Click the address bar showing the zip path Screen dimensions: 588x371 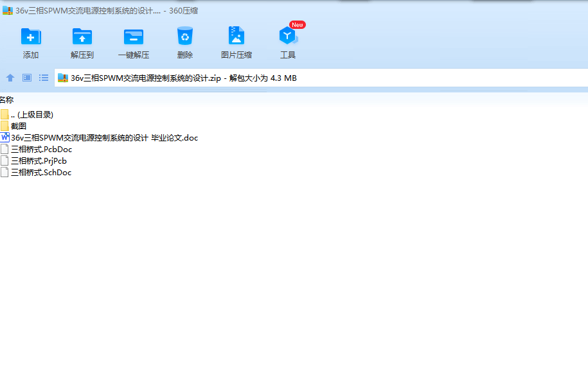click(x=321, y=78)
